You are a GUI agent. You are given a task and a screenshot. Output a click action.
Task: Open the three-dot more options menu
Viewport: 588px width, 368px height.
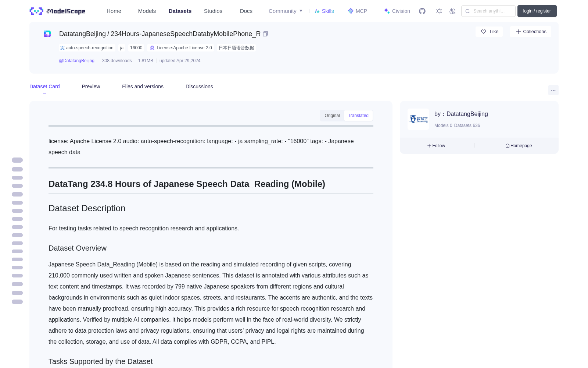(x=553, y=90)
